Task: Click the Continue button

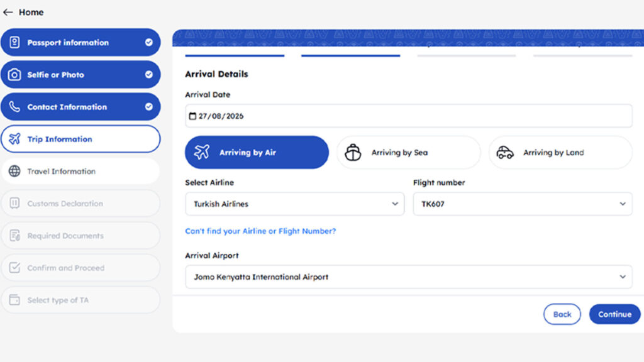Action: [x=614, y=314]
